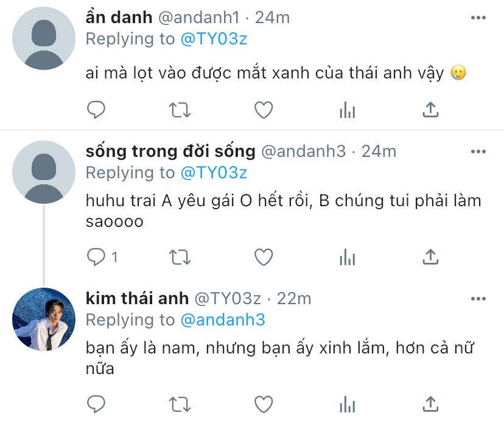
Task: Retweet kim thái anh's tweet
Action: tap(180, 404)
